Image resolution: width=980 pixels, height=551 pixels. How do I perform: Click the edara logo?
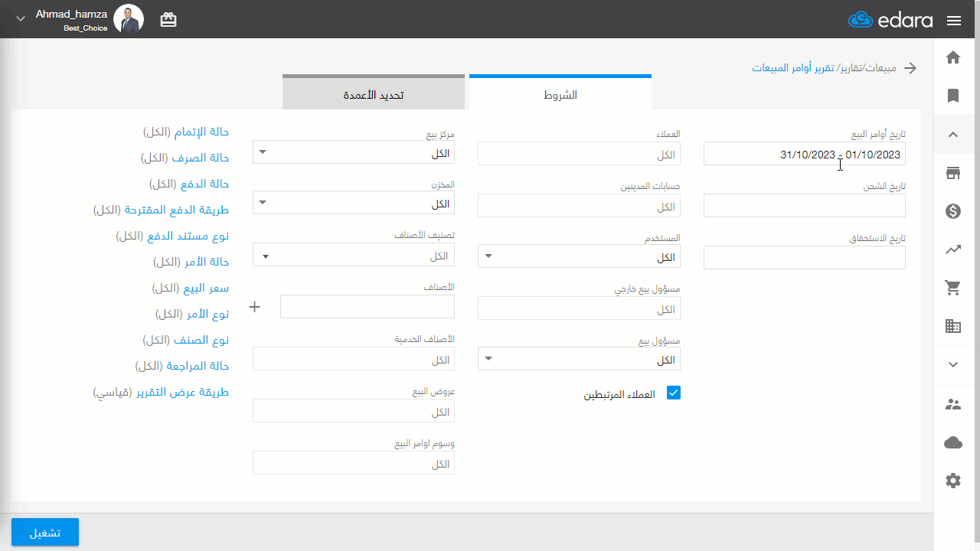890,20
